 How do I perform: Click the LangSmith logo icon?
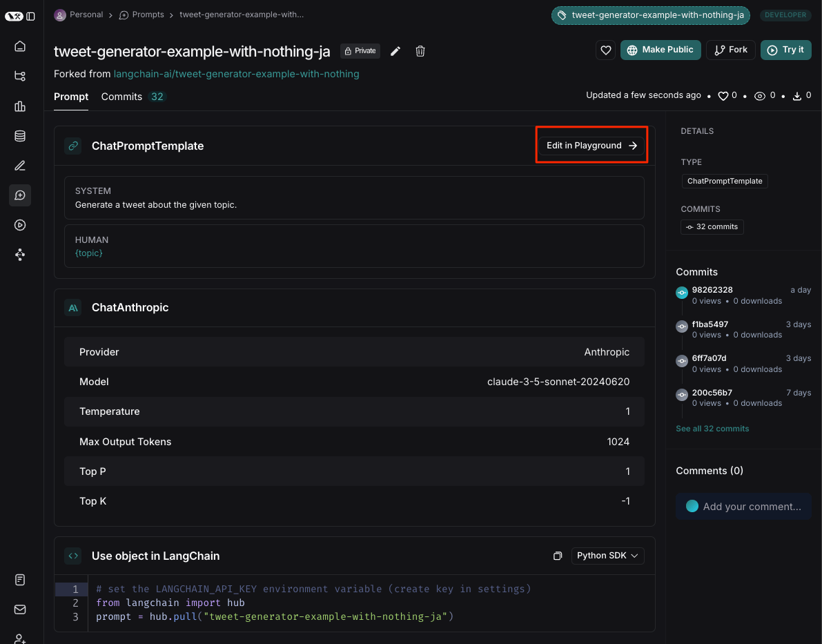[14, 17]
